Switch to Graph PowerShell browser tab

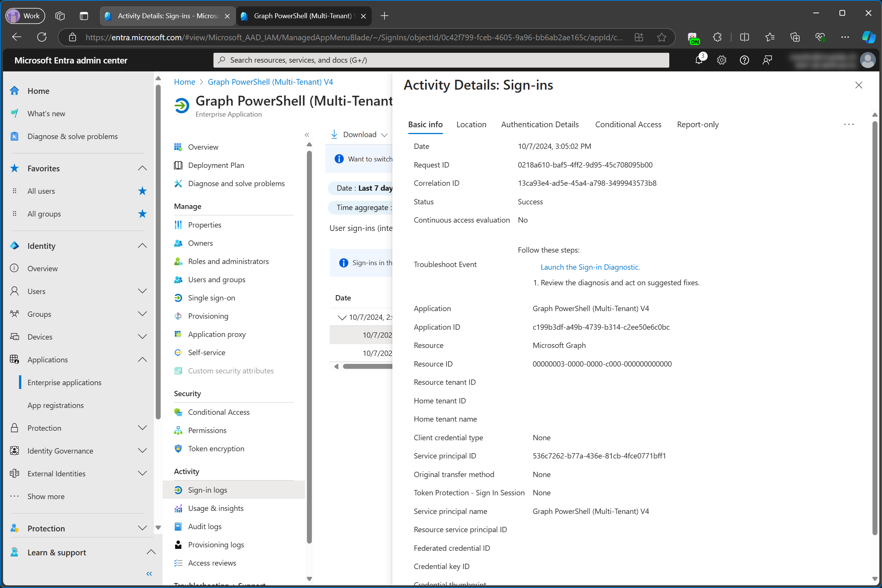coord(304,16)
